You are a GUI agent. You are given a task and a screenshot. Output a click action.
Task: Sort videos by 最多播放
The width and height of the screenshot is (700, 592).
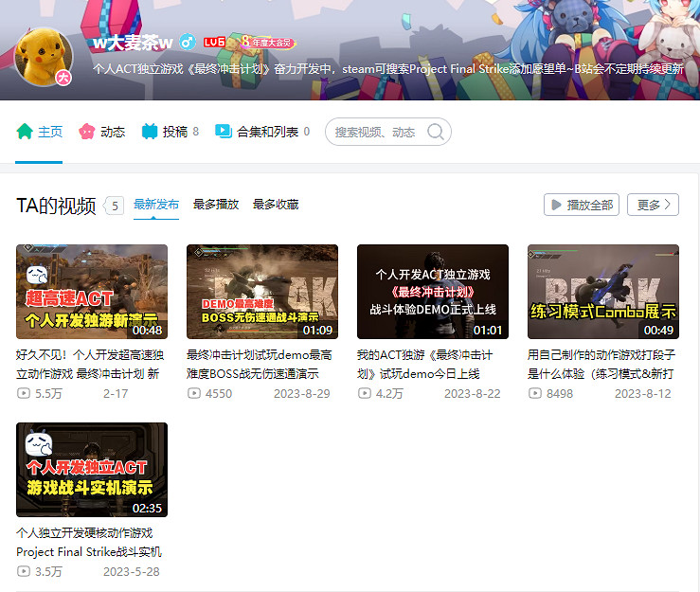[x=216, y=204]
